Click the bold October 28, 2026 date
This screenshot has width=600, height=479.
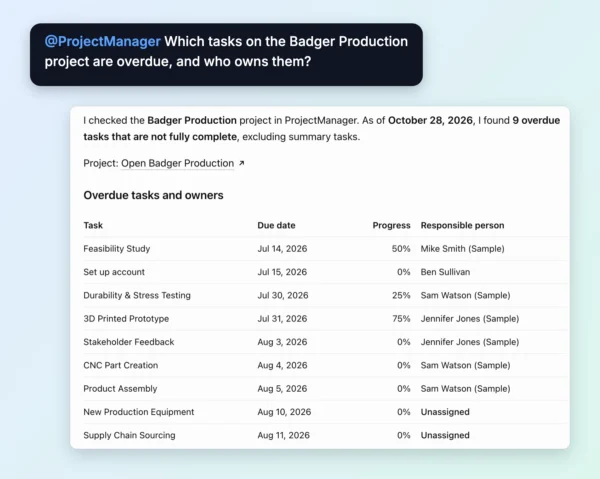[x=430, y=121]
